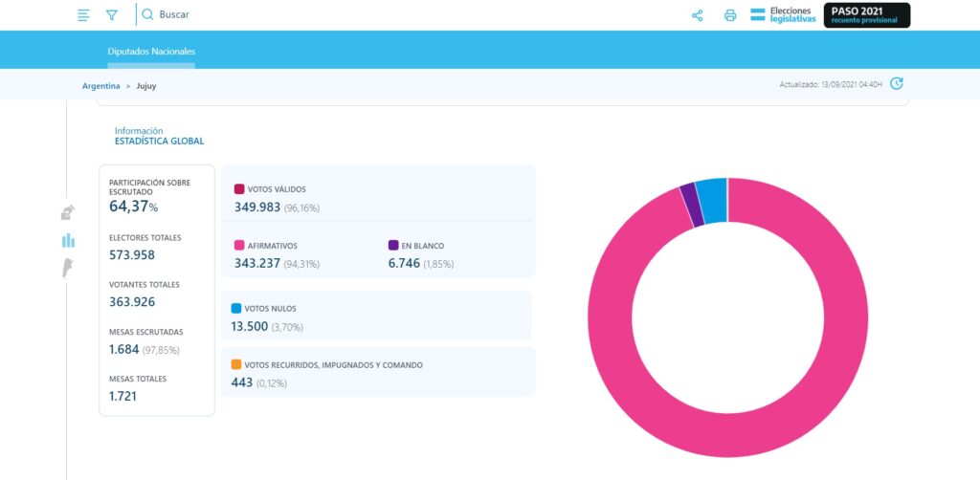
Task: Open the ballot box sidebar icon
Action: [68, 213]
